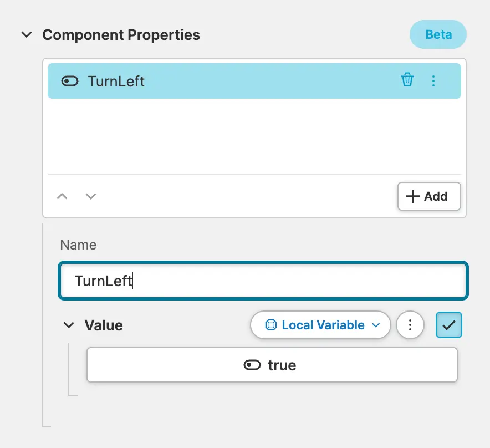
Task: Click the Value section label
Action: [x=104, y=325]
